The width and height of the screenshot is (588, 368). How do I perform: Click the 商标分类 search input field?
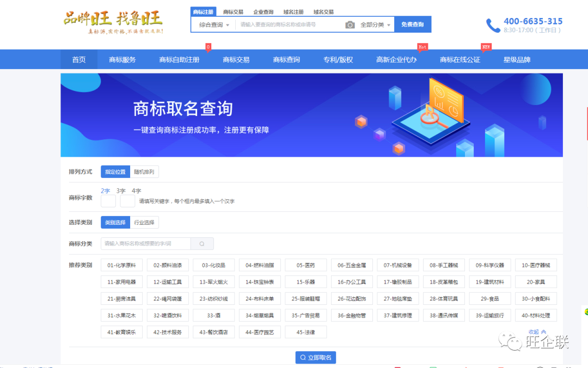(x=145, y=244)
